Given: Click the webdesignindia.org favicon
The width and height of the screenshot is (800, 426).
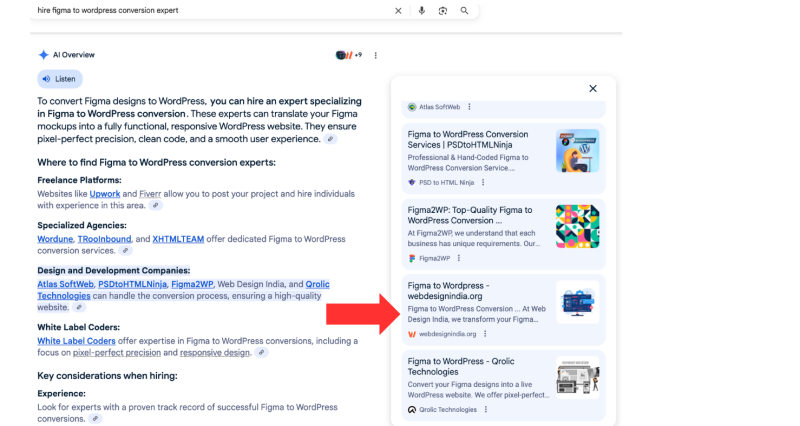Looking at the screenshot, I should [x=412, y=334].
